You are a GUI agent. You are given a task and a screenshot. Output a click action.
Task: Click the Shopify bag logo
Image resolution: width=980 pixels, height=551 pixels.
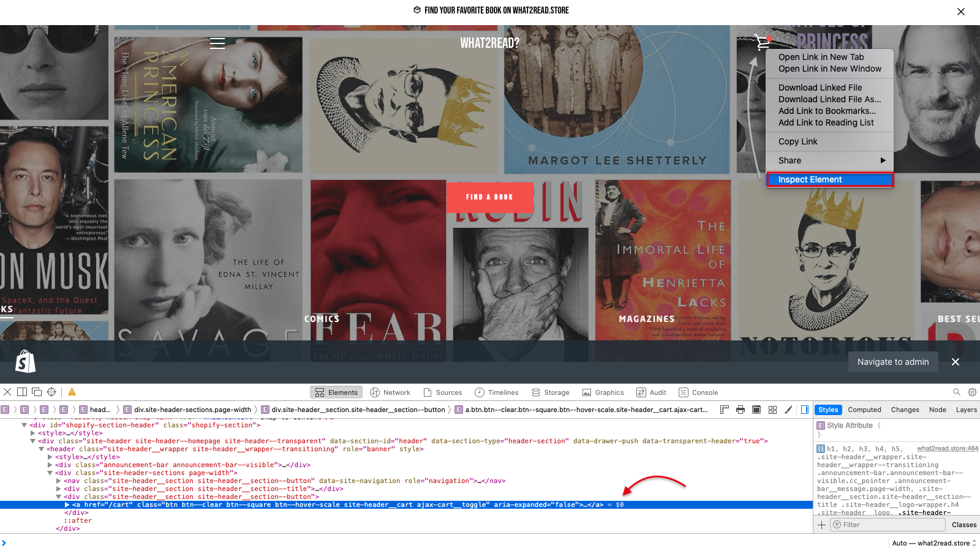25,361
